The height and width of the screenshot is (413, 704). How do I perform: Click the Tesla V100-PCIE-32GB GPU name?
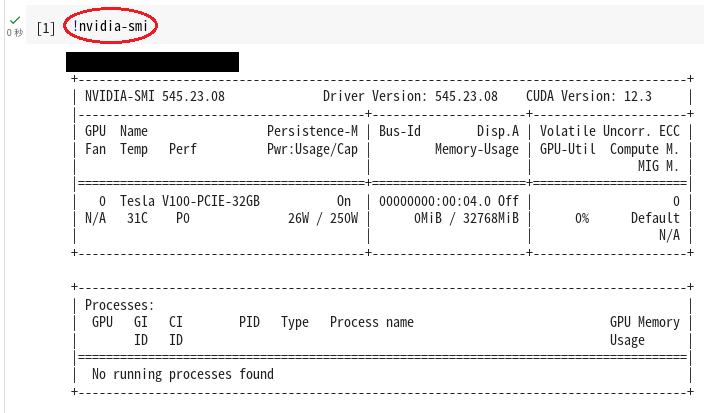coord(190,201)
